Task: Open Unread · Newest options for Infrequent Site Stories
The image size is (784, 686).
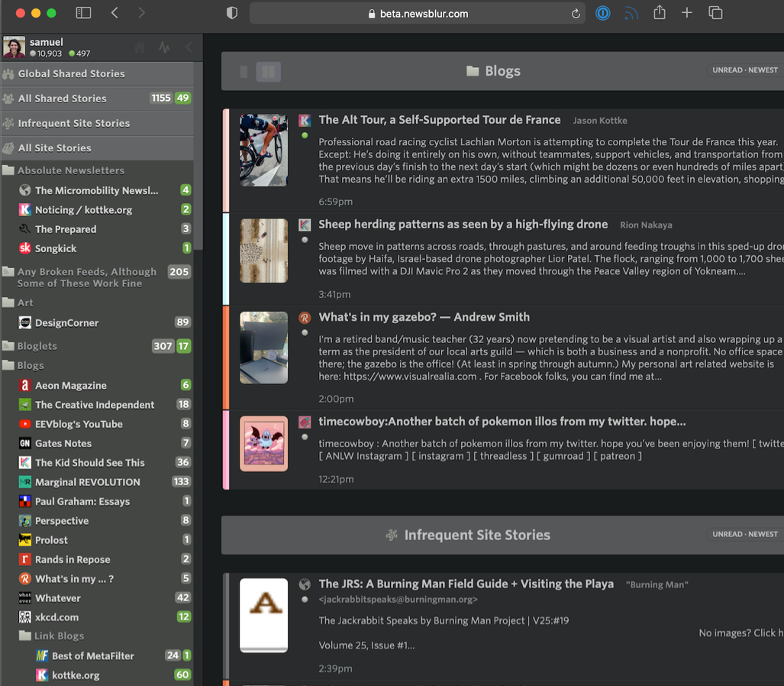Action: (x=744, y=534)
